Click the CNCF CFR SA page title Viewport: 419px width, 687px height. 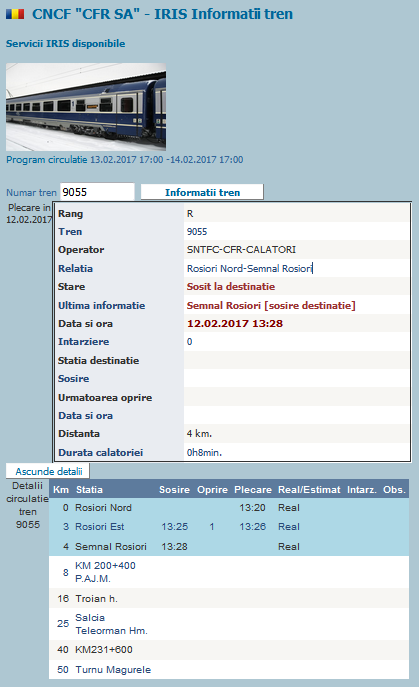[x=162, y=14]
